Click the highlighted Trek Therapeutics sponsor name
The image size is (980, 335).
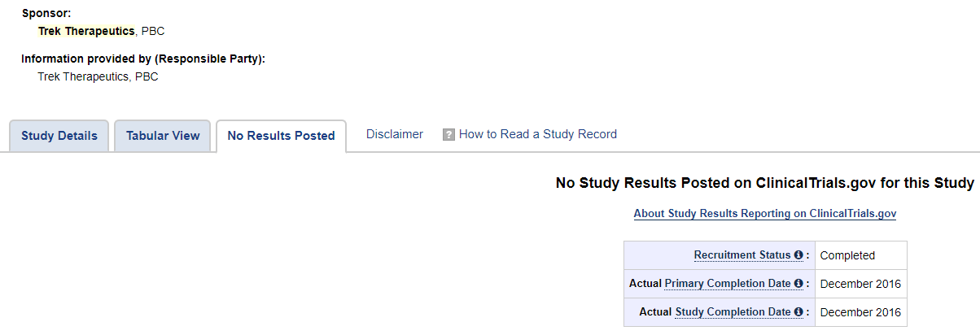86,31
